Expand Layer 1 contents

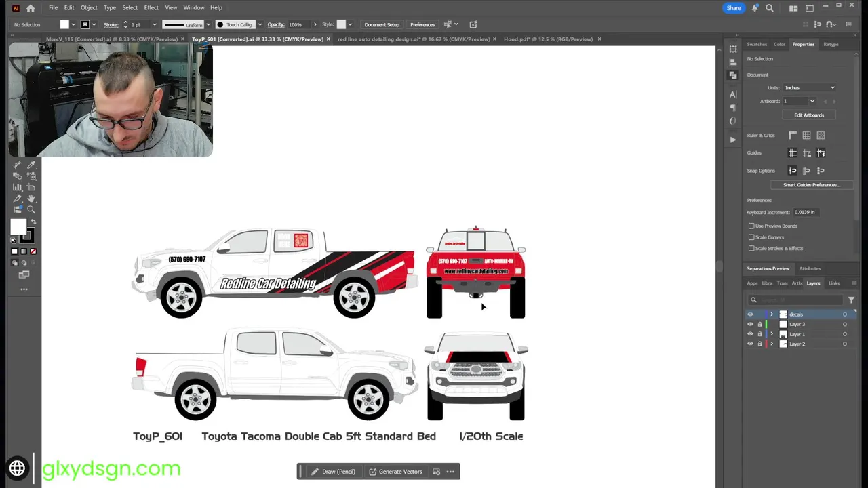[771, 334]
